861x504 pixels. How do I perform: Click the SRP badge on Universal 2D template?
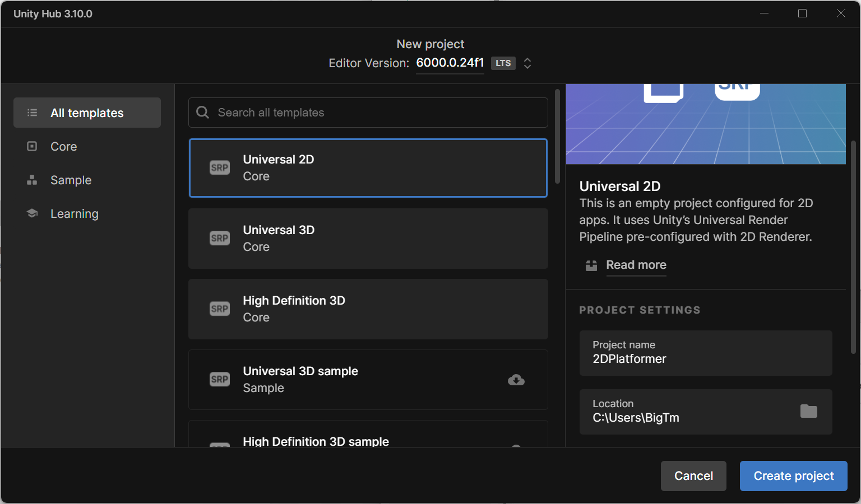220,167
